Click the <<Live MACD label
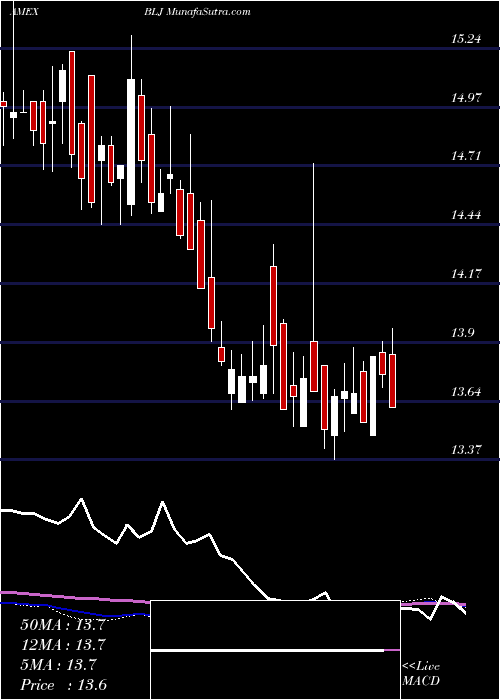Screen dimensions: 500x700 click(421, 673)
